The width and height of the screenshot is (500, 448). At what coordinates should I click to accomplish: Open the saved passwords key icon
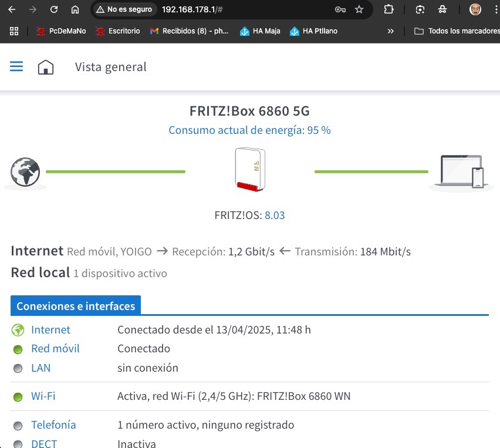point(340,9)
